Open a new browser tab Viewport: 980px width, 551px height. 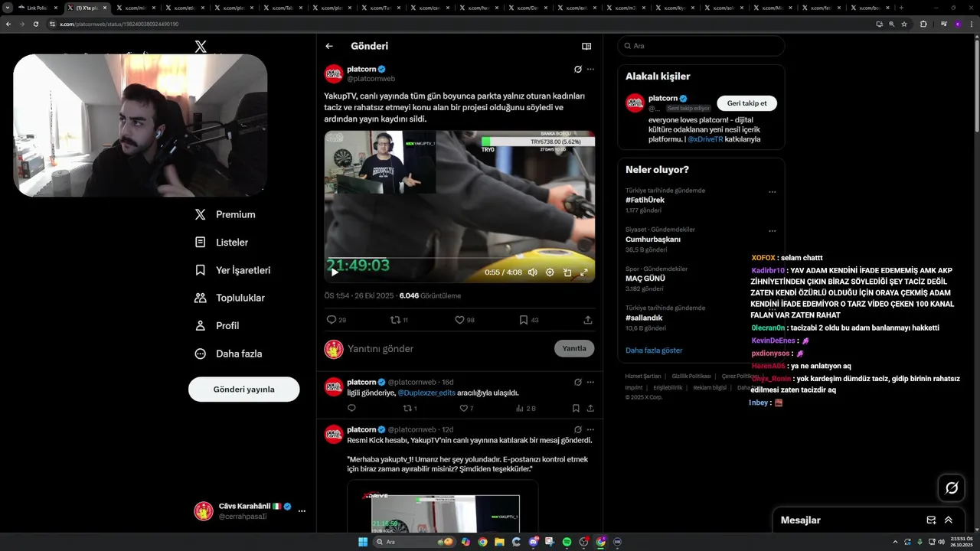(x=901, y=8)
